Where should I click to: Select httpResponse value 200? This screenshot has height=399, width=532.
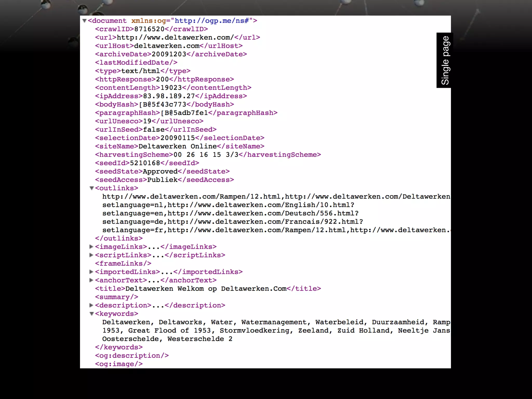(x=162, y=79)
